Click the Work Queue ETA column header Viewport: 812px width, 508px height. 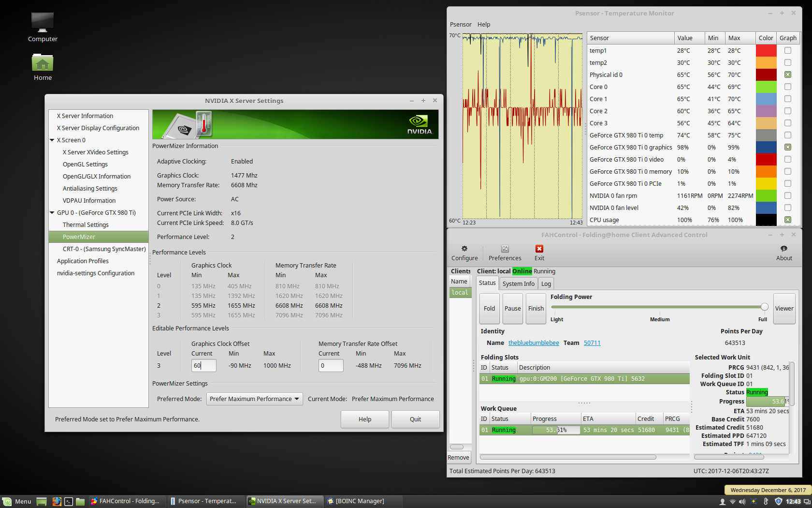coord(608,419)
